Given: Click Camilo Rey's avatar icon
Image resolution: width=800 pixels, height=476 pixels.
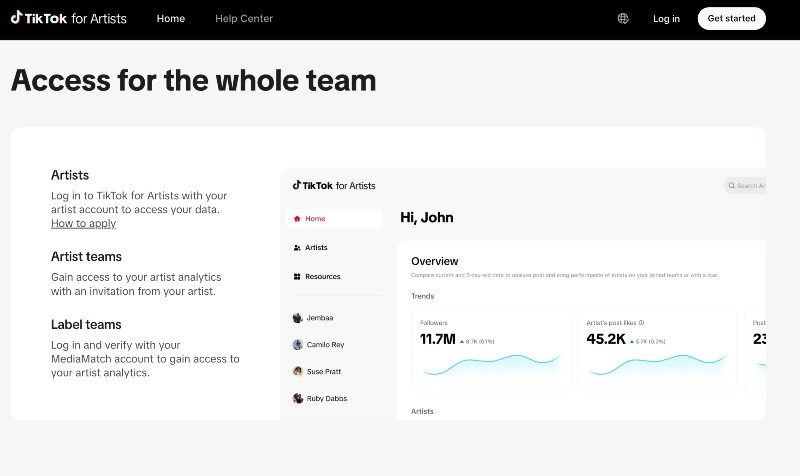Looking at the screenshot, I should click(x=298, y=345).
